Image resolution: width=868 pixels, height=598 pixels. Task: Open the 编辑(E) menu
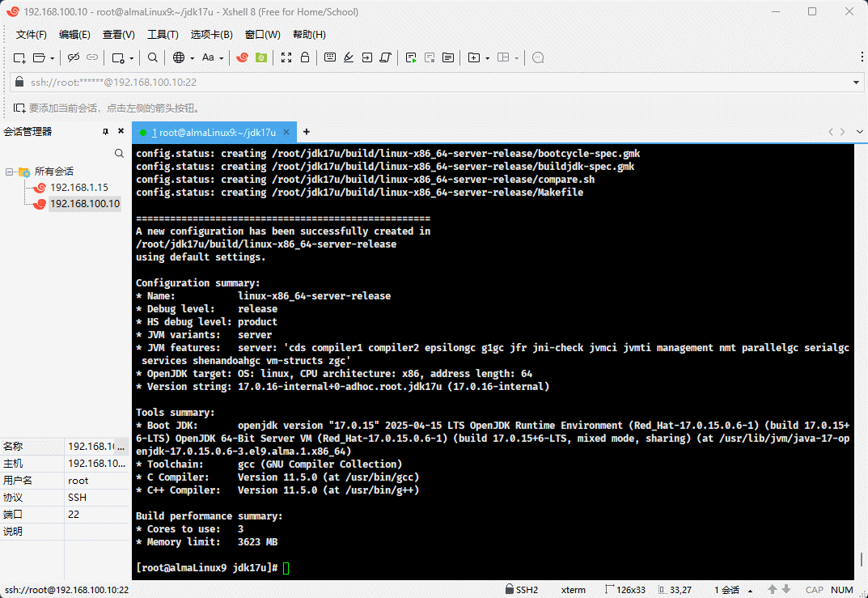[x=74, y=34]
